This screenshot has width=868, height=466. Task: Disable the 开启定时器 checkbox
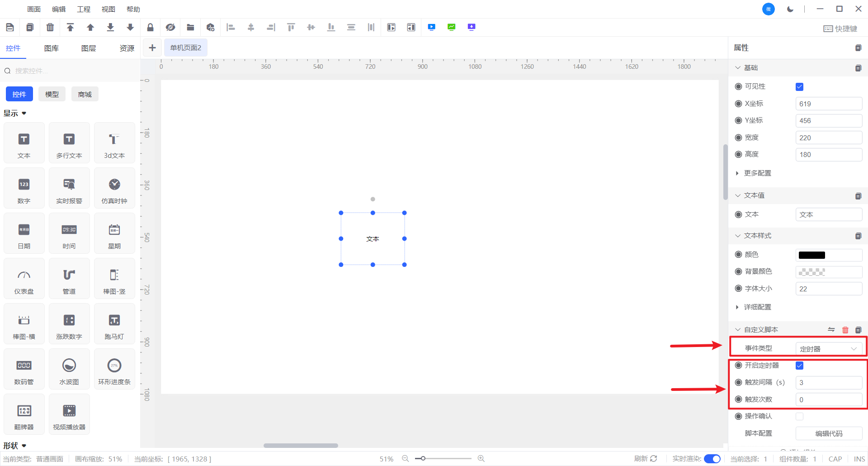[799, 366]
